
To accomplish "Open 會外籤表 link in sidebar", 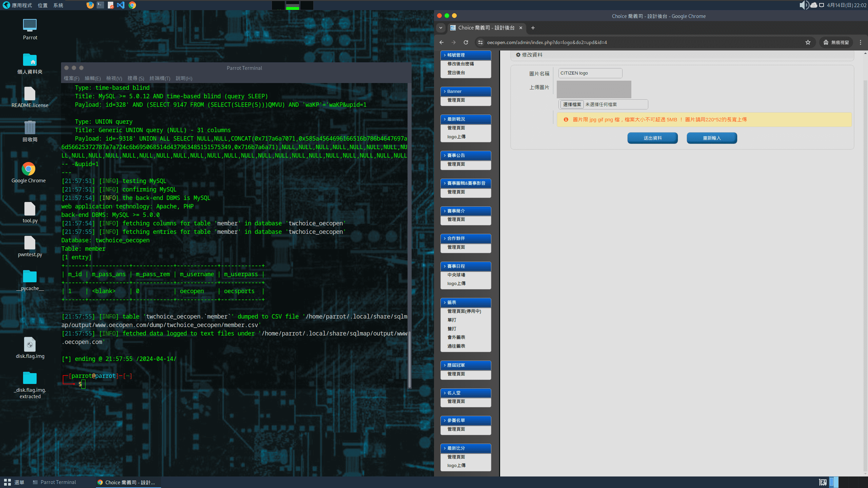I will pos(456,337).
